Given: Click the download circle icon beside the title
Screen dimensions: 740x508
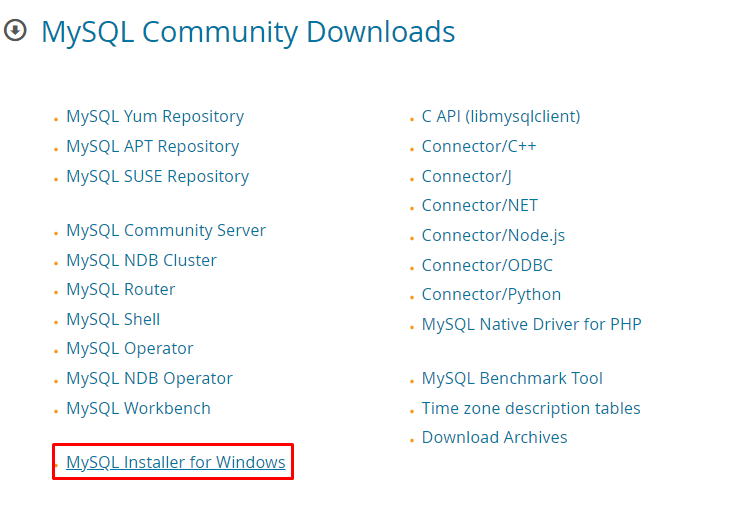Looking at the screenshot, I should click(x=15, y=31).
